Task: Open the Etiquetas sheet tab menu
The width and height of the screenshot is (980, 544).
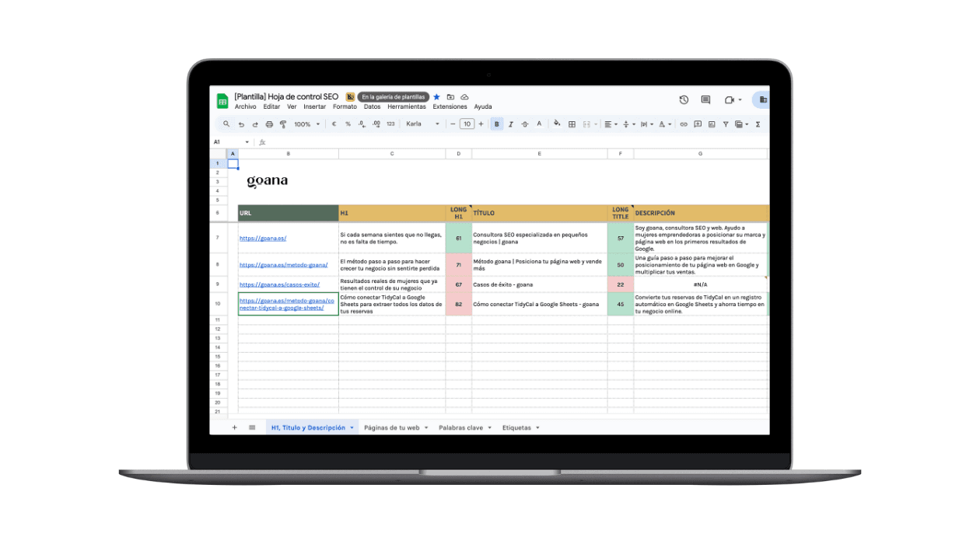Action: click(x=537, y=427)
